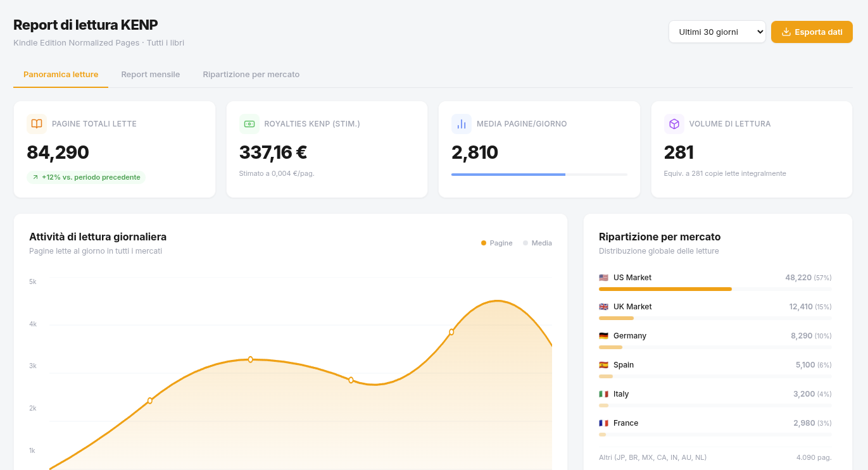
Task: Toggle the Media series in chart legend
Action: point(538,243)
